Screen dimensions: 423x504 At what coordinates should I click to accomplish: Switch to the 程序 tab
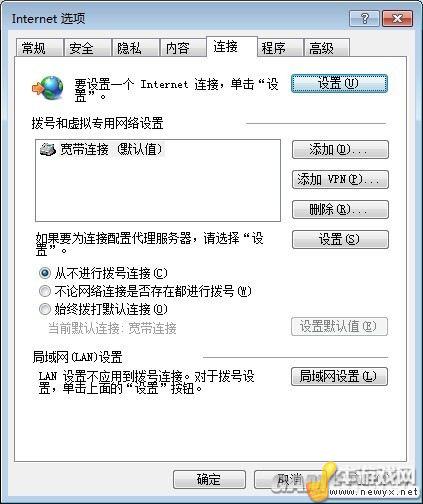pyautogui.click(x=280, y=48)
